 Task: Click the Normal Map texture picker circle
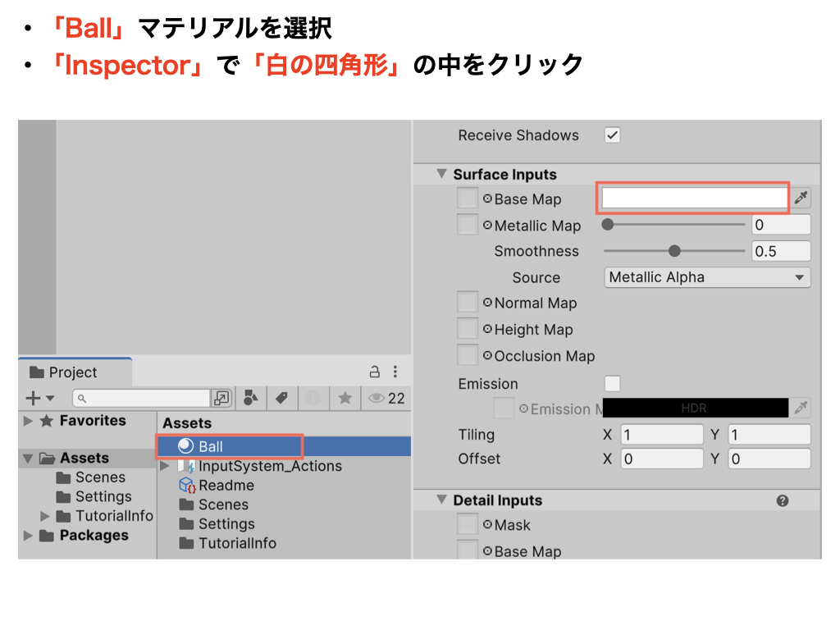[x=487, y=303]
